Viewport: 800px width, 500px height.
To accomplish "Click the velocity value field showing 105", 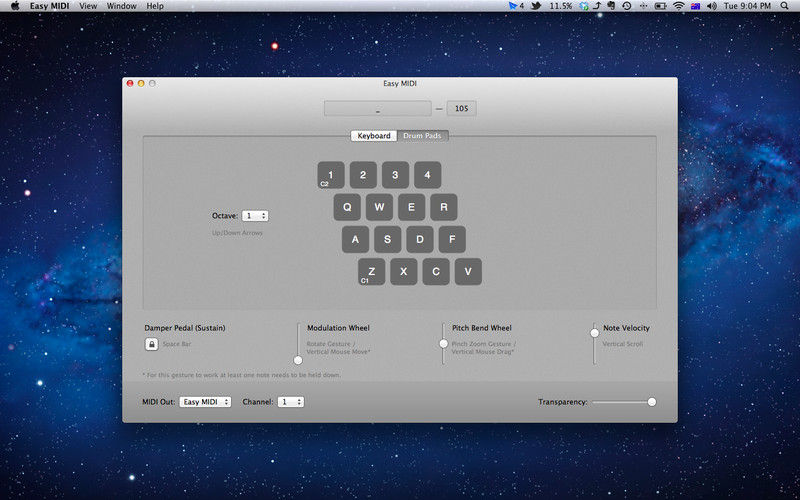I will point(462,108).
